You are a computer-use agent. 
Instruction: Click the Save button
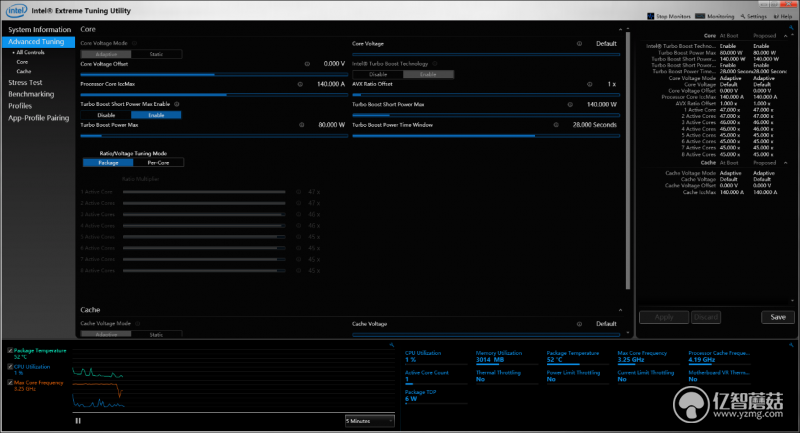tap(778, 317)
